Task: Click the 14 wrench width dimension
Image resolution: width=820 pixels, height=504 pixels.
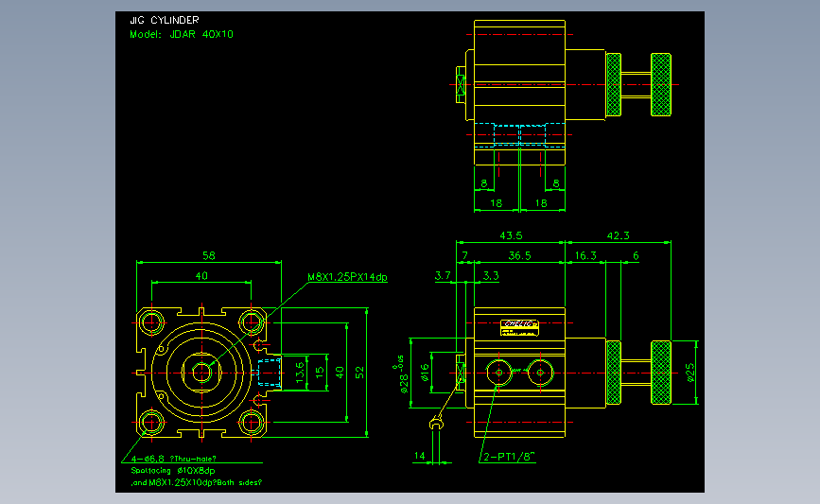Action: tap(419, 456)
